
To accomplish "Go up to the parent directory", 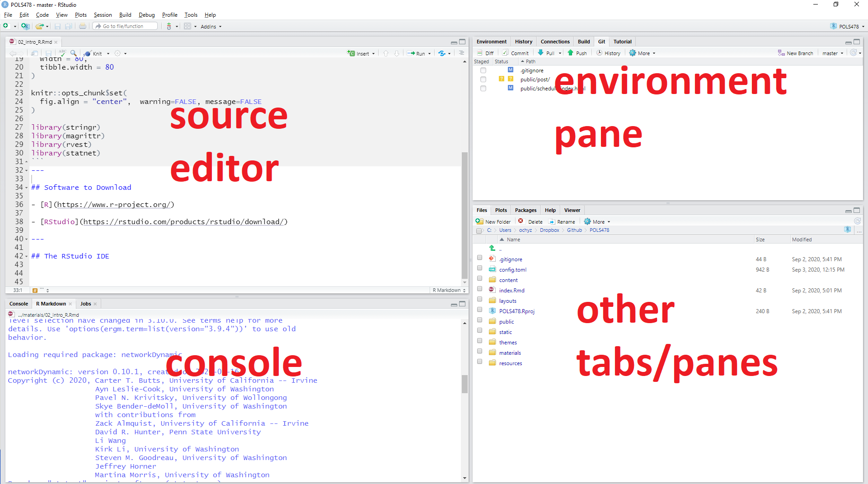I will 493,248.
